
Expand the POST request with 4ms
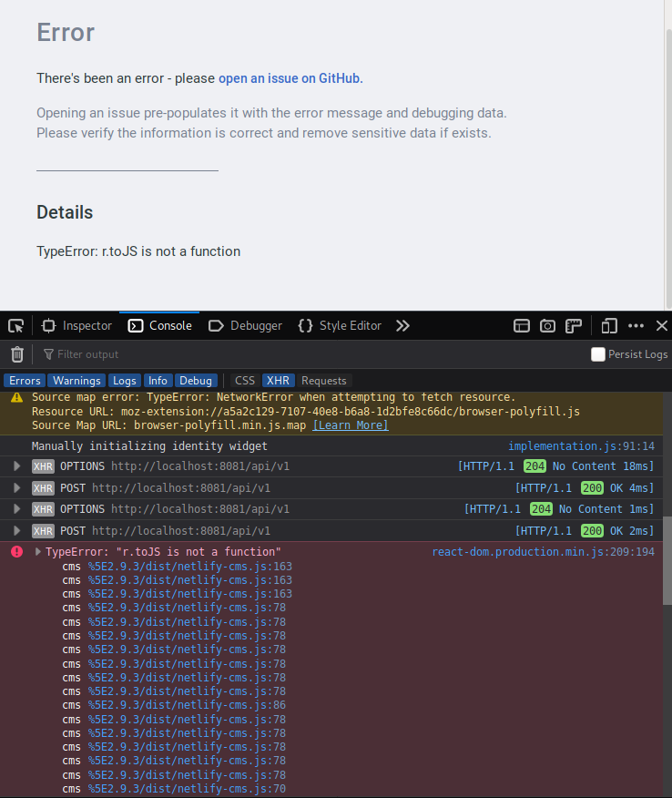[16, 488]
